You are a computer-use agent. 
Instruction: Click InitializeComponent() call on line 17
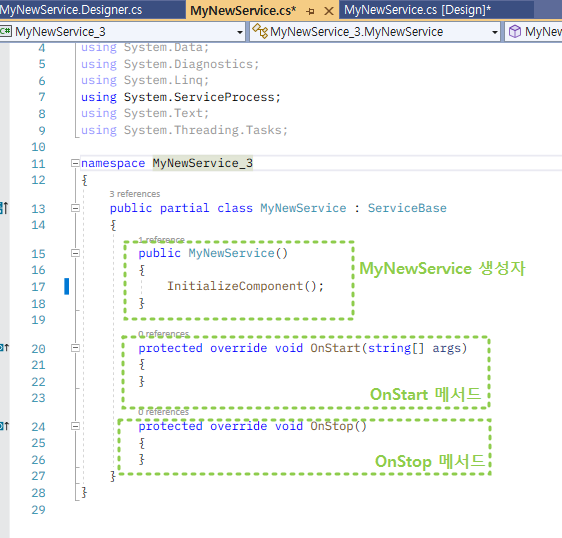tap(245, 286)
